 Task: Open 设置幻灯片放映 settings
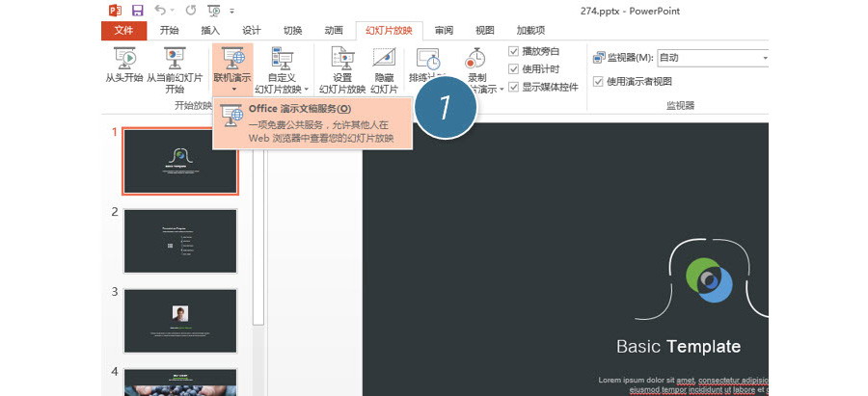(342, 69)
